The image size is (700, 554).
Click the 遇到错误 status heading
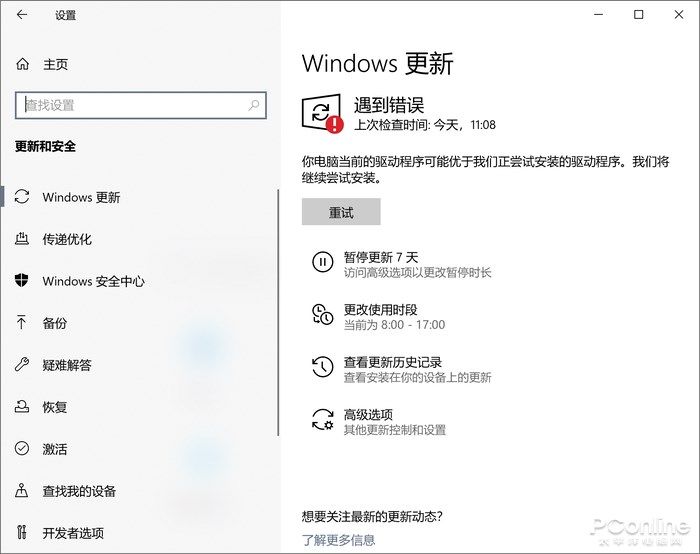(389, 105)
